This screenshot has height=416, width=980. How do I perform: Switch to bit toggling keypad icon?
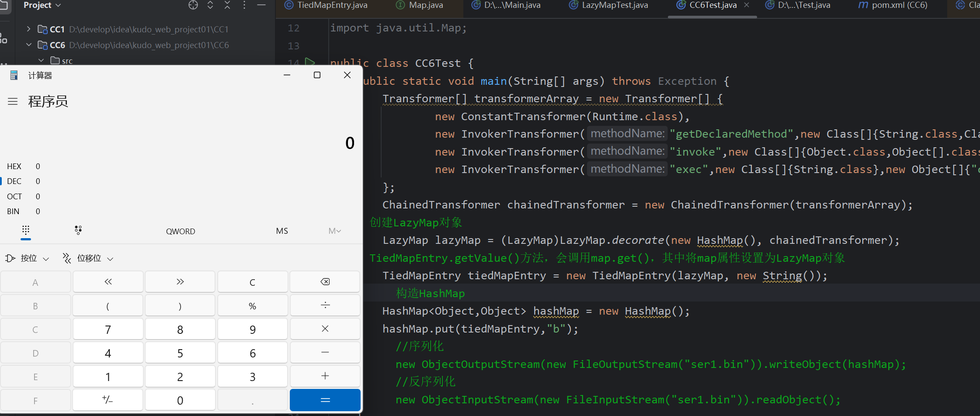78,230
